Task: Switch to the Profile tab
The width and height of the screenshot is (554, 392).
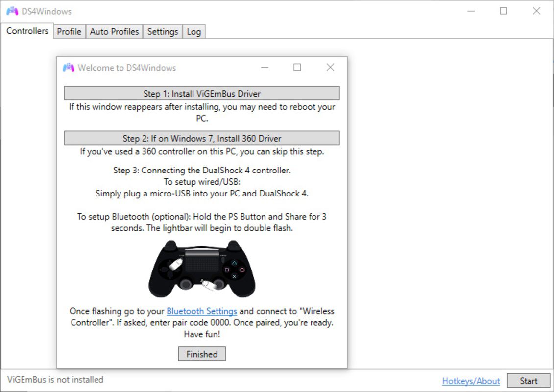Action: click(x=69, y=31)
